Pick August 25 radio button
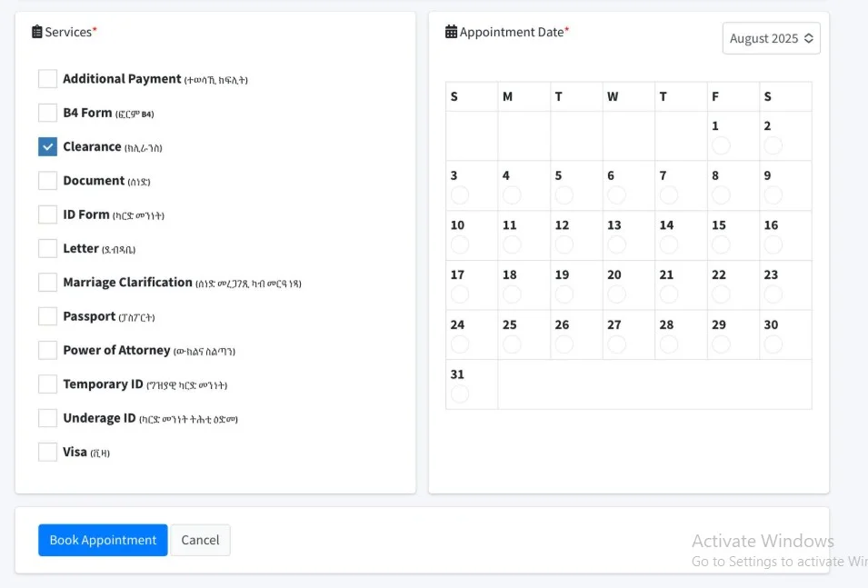The height and width of the screenshot is (588, 868). click(512, 344)
